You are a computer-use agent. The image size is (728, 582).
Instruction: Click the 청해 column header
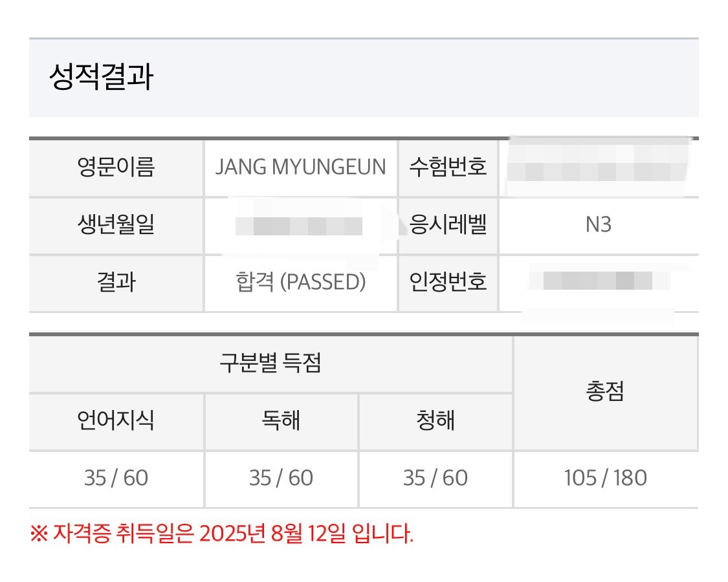click(x=436, y=422)
